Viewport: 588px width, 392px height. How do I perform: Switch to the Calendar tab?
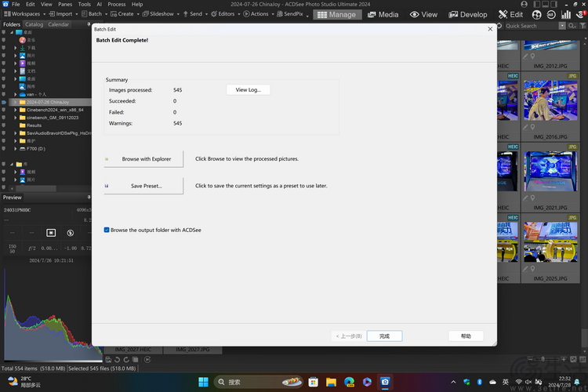(59, 24)
